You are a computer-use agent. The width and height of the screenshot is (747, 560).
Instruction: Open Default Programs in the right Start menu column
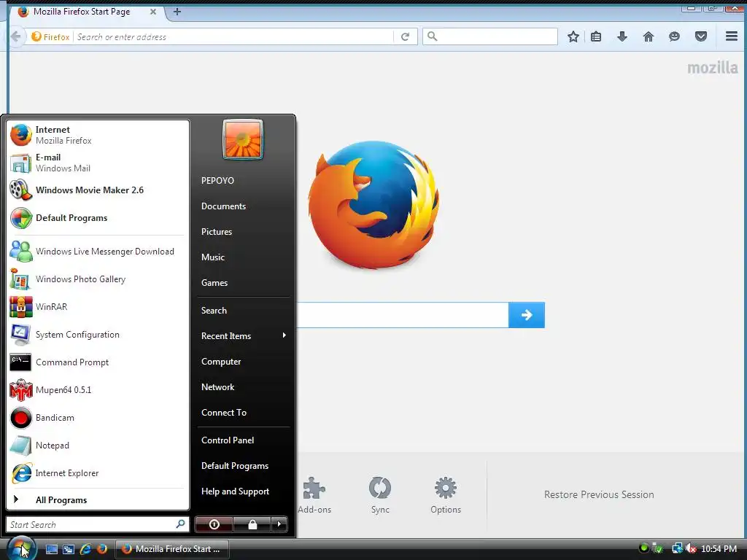click(x=235, y=466)
